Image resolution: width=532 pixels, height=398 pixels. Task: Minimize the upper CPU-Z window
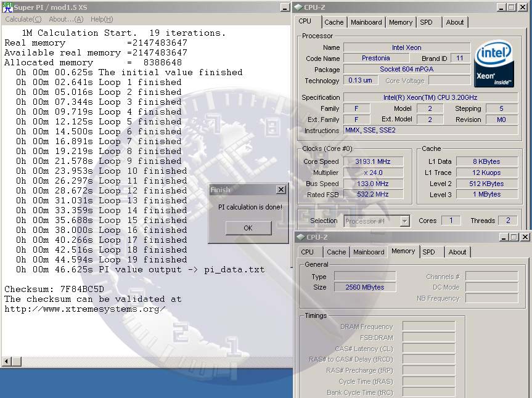502,7
